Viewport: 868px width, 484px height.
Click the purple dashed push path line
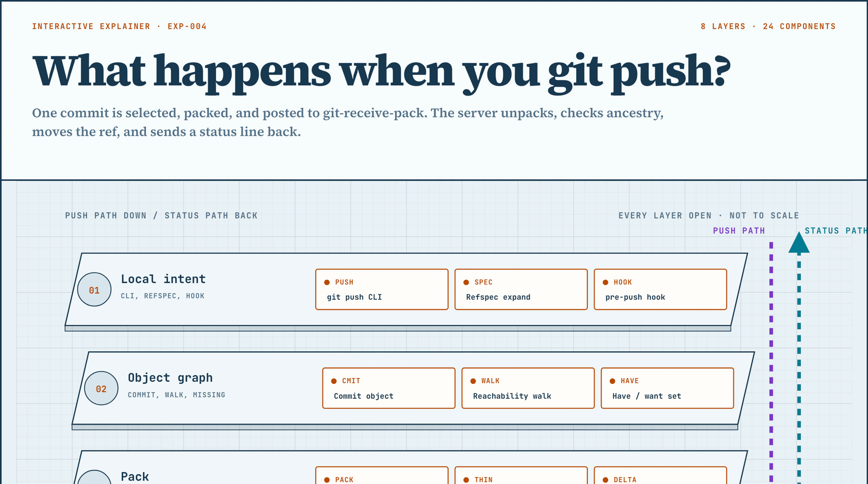tap(771, 363)
